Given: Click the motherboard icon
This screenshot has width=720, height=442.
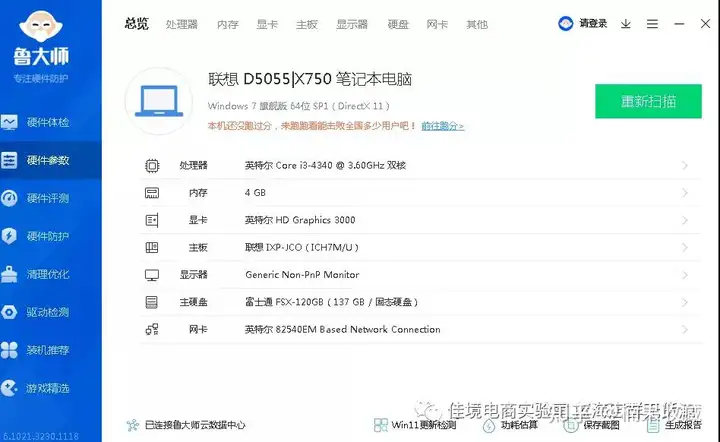Looking at the screenshot, I should (x=152, y=248).
